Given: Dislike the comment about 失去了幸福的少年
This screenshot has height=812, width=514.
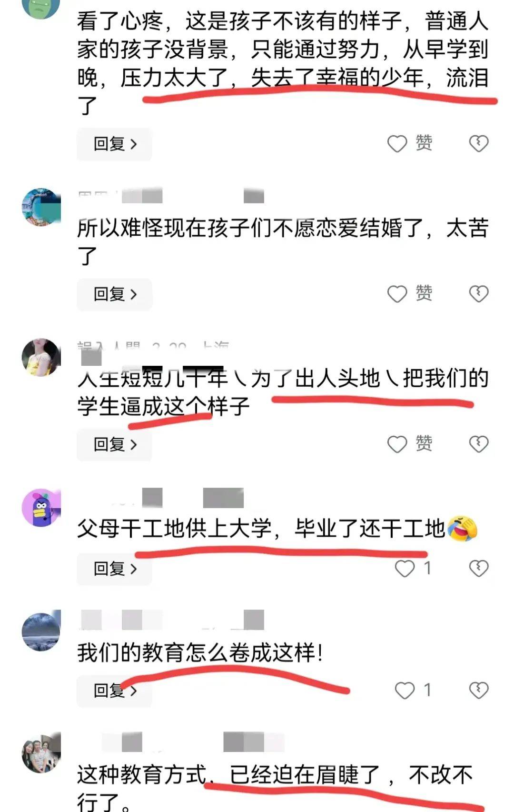Looking at the screenshot, I should (x=479, y=143).
